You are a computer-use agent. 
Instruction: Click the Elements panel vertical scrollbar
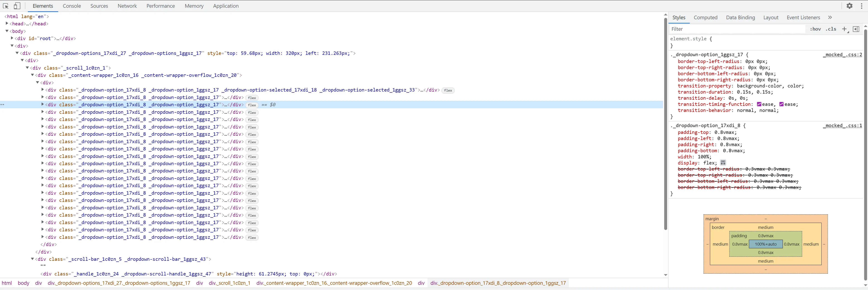pyautogui.click(x=666, y=124)
